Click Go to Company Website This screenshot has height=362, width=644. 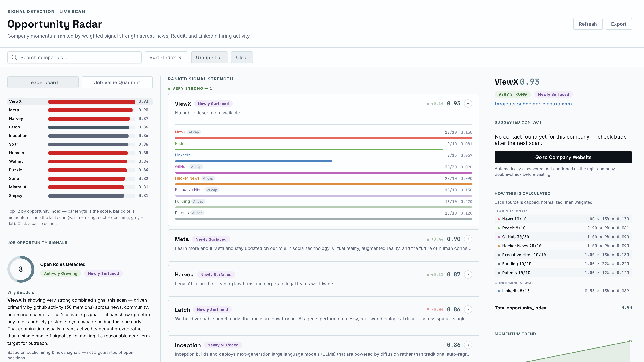(563, 157)
